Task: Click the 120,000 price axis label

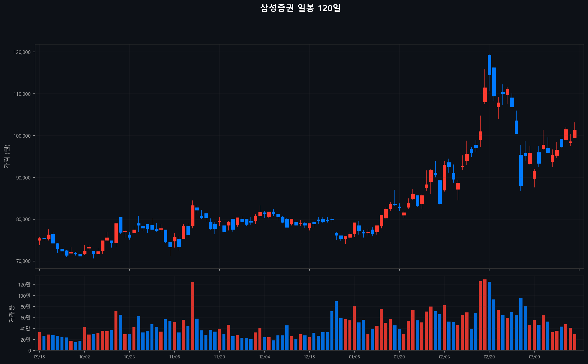Action: click(22, 52)
